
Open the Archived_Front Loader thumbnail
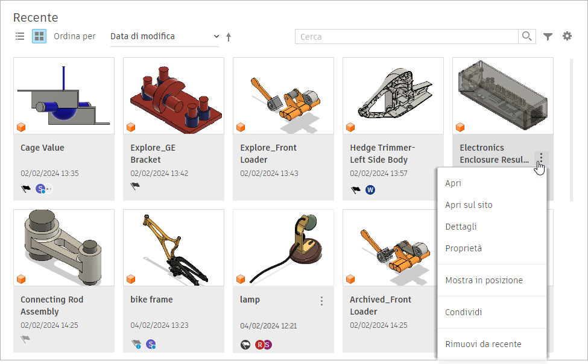[x=390, y=248]
